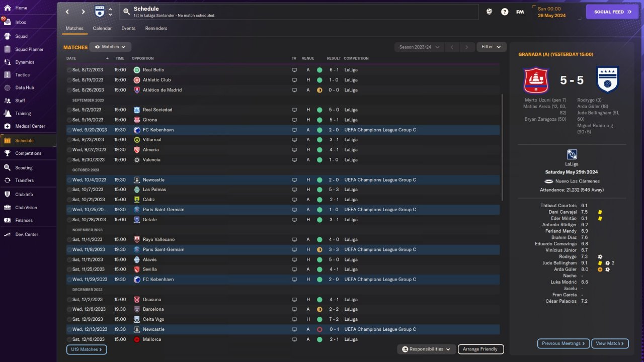Screen dimensions: 644x362
Task: Click the Real Betis club badge
Action: [x=137, y=70]
